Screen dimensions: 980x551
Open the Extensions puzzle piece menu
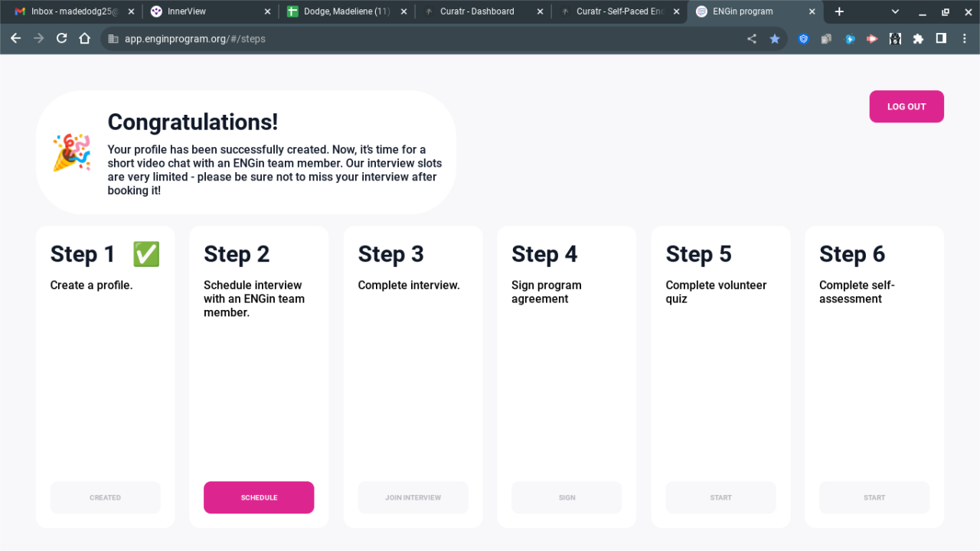pos(918,38)
